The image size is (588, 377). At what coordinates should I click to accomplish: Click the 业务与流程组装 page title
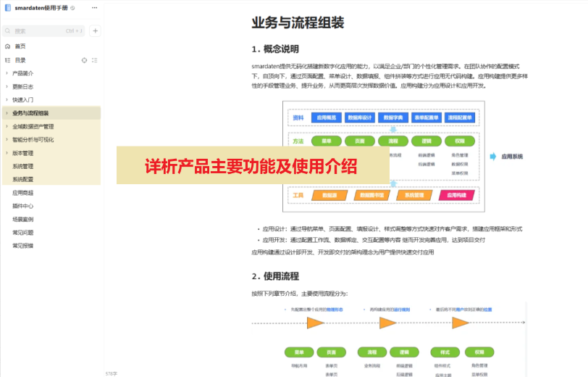tap(298, 22)
